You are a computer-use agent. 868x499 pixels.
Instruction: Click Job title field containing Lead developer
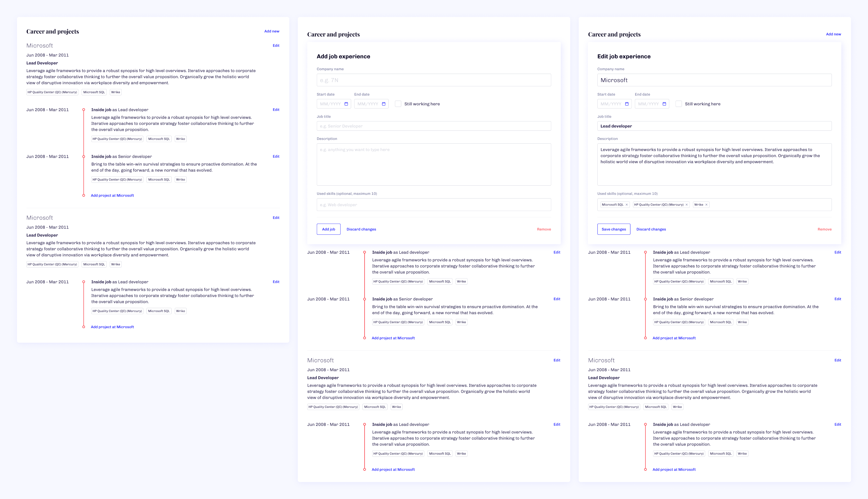pos(714,126)
